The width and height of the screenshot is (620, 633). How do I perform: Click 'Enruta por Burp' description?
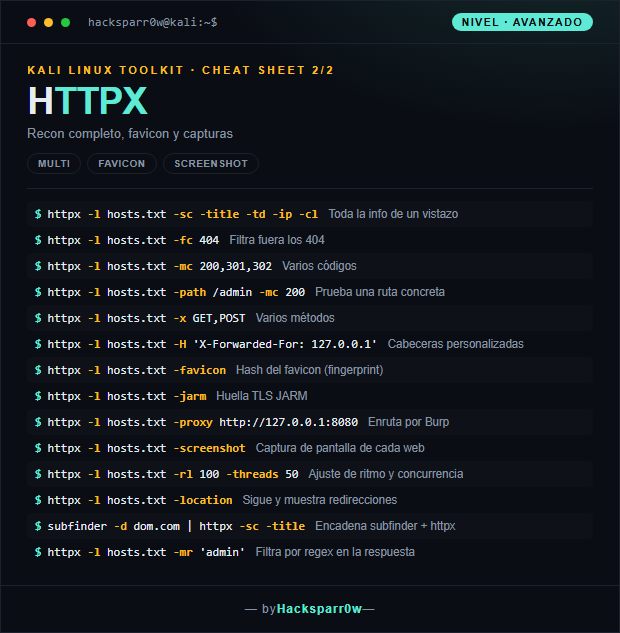click(408, 422)
